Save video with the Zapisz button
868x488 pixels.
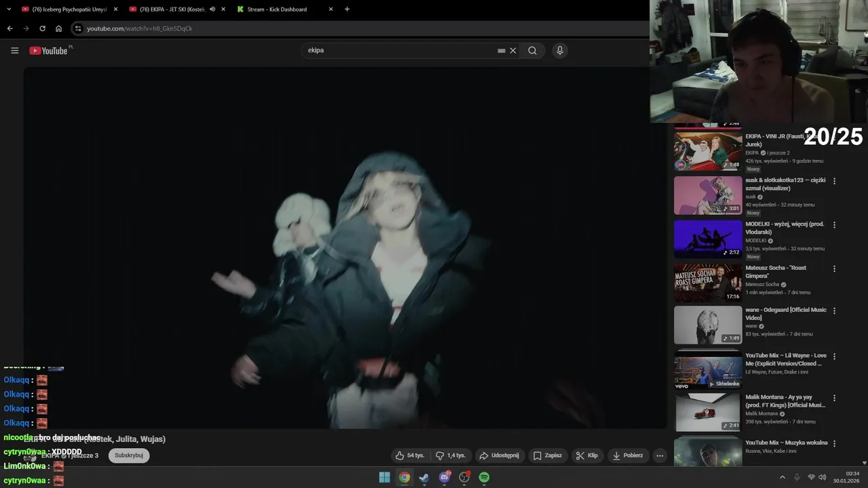pos(548,455)
